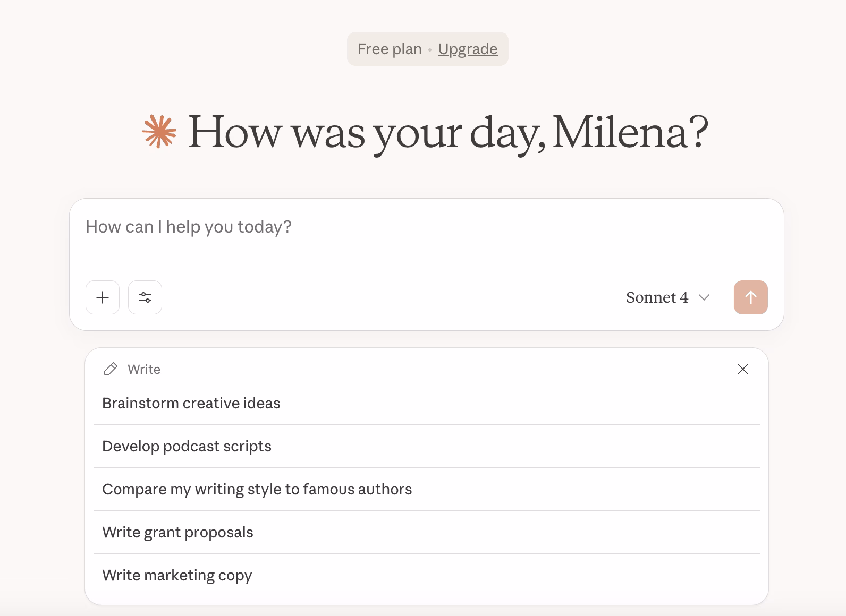
Task: Close the Write suggestions panel
Action: [742, 369]
